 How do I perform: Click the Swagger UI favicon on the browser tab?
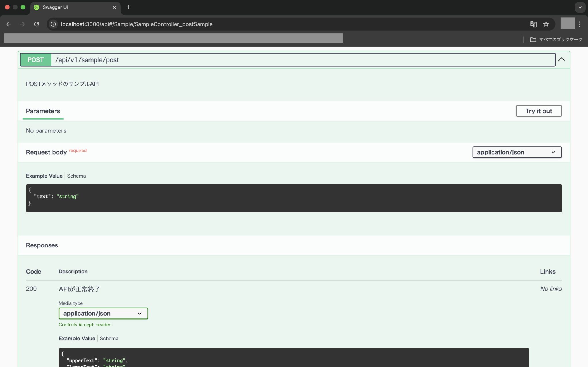tap(36, 7)
